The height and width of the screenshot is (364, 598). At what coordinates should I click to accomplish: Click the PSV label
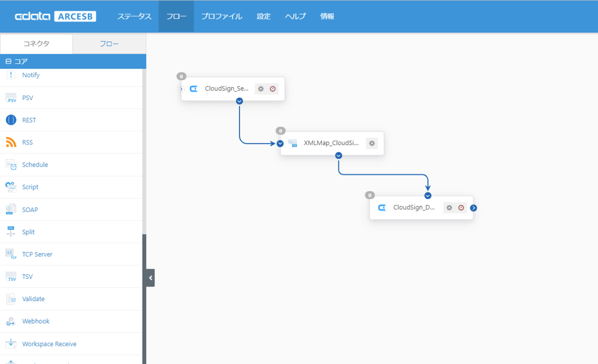(27, 98)
